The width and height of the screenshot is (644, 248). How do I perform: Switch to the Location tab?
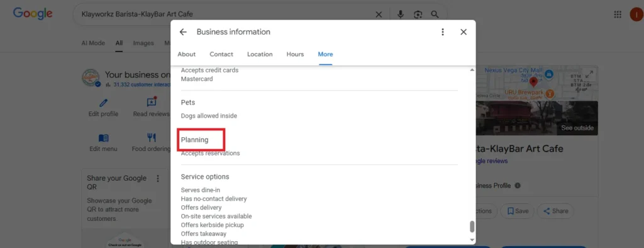tap(260, 54)
